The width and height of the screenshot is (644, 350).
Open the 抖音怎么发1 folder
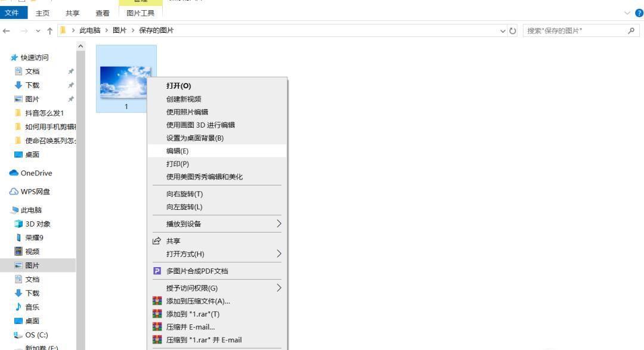tap(44, 113)
